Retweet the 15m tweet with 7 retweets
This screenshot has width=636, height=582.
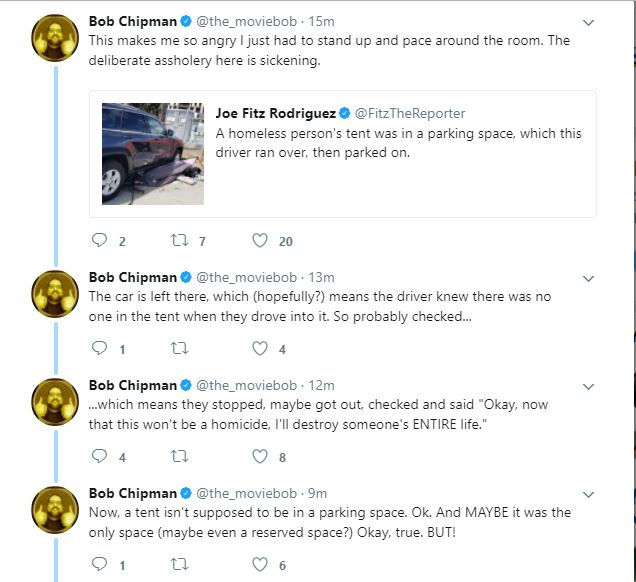click(179, 240)
